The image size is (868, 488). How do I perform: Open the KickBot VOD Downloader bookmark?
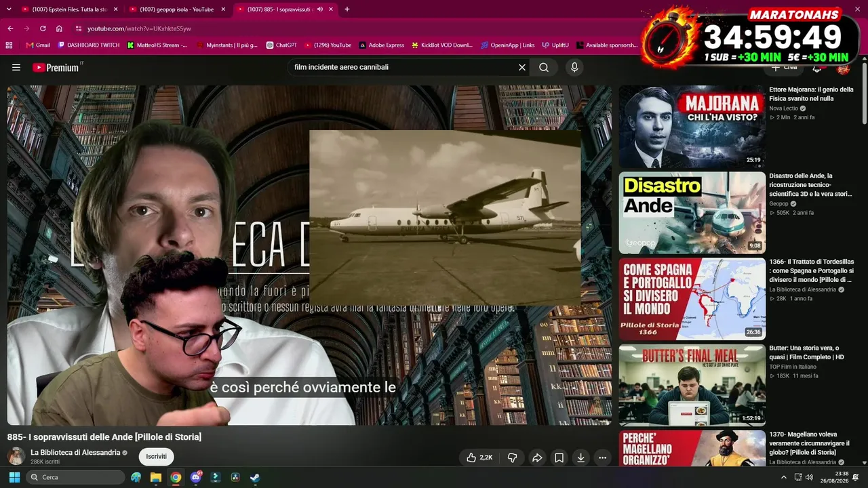point(442,45)
